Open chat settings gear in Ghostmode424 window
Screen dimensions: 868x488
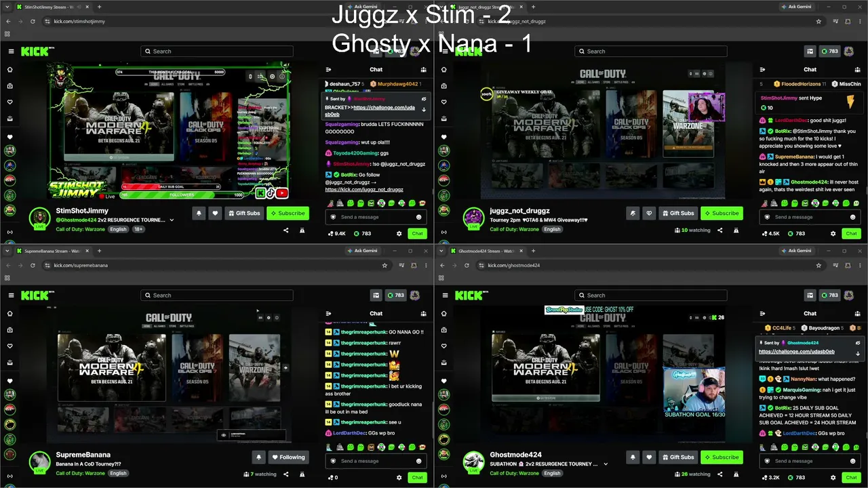833,477
